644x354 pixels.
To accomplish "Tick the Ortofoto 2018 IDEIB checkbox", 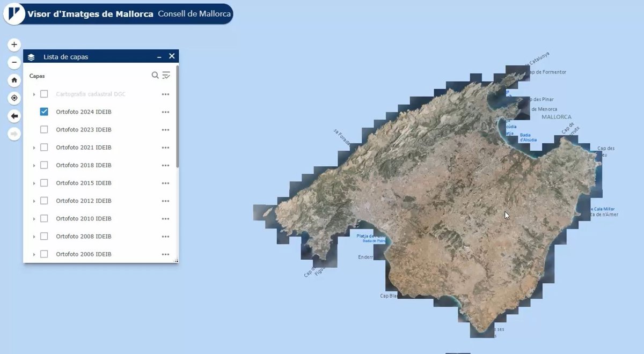I will click(x=44, y=165).
